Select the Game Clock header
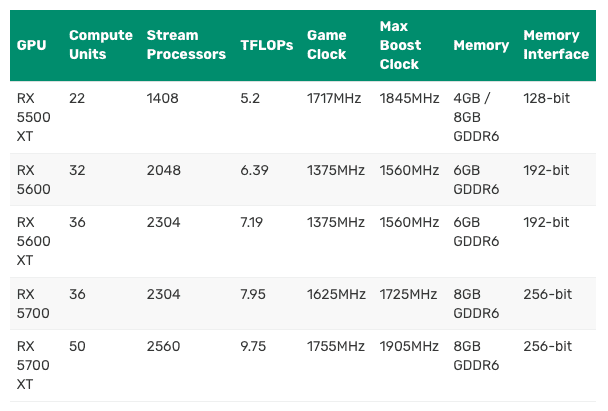 click(x=326, y=45)
